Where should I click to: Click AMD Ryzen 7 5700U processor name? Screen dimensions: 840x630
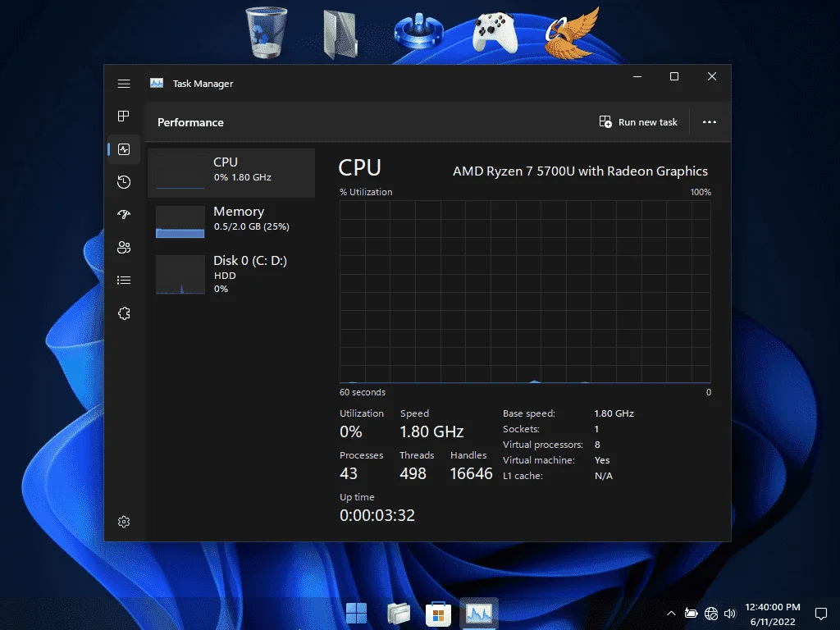pos(580,171)
